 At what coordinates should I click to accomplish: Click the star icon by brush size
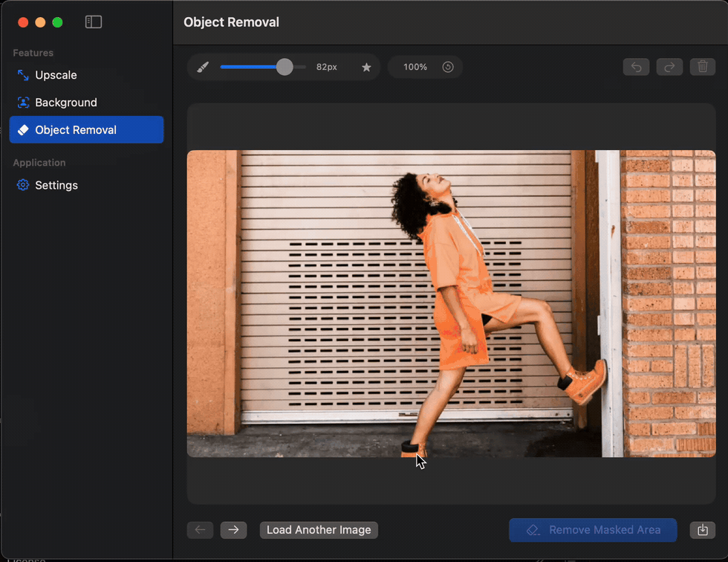coord(366,68)
